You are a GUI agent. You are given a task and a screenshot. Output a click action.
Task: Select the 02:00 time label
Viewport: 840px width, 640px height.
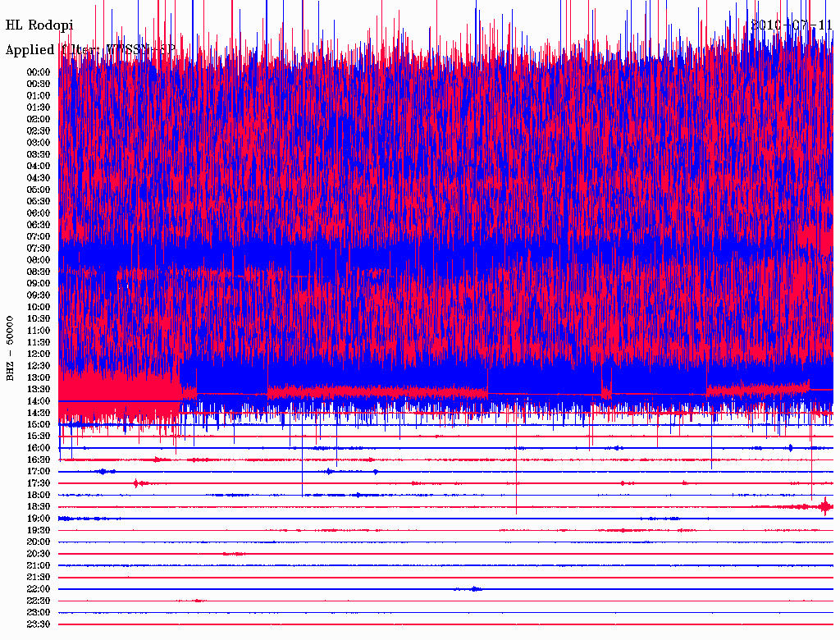[39, 119]
